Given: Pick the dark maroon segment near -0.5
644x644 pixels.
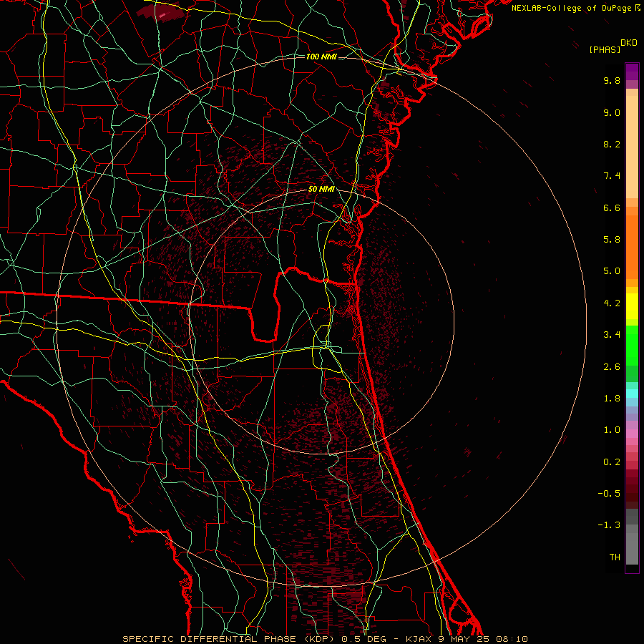Looking at the screenshot, I should (632, 493).
